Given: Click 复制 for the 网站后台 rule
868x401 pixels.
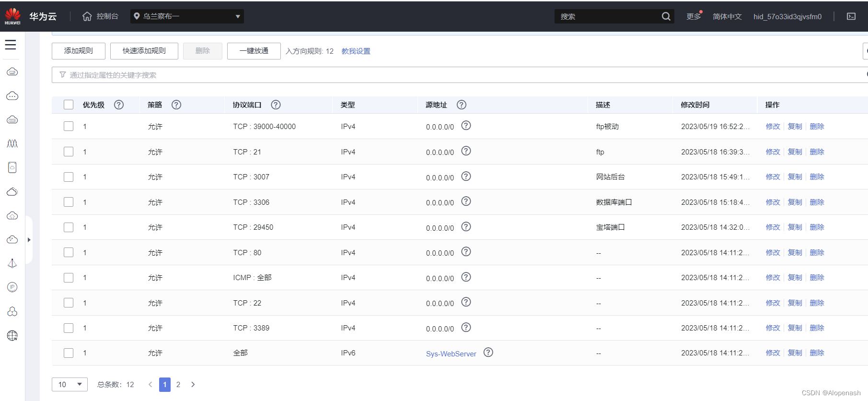Looking at the screenshot, I should [x=795, y=177].
